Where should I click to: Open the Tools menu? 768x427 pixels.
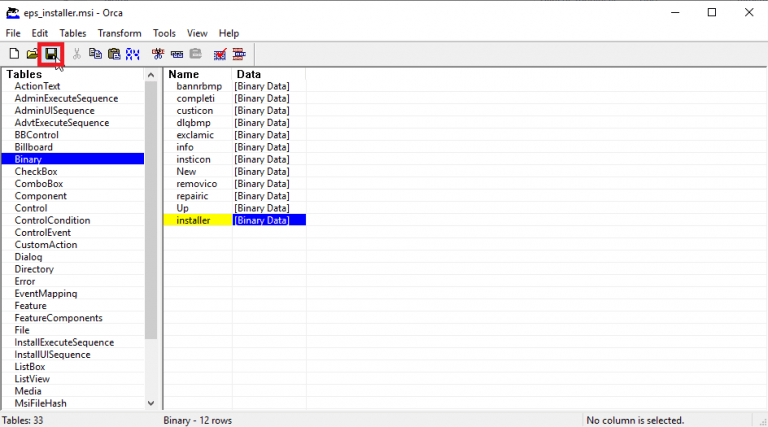(x=164, y=33)
